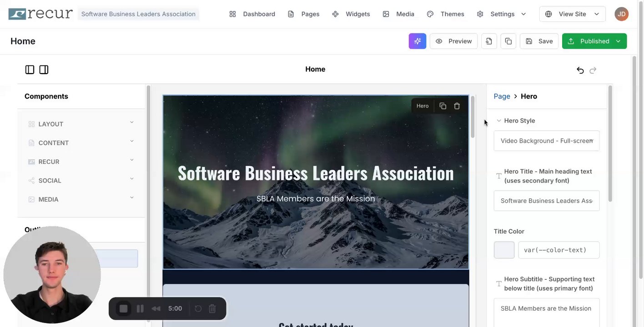Pause the screen recording
The width and height of the screenshot is (644, 327).
[140, 309]
